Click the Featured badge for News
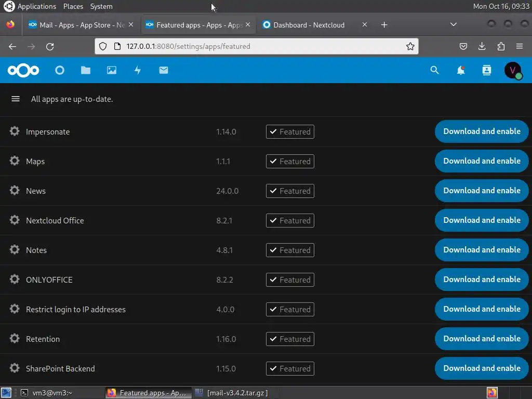 290,191
